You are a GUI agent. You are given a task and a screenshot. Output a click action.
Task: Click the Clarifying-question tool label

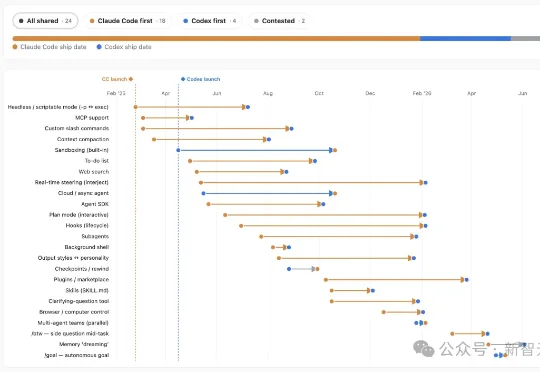point(79,301)
